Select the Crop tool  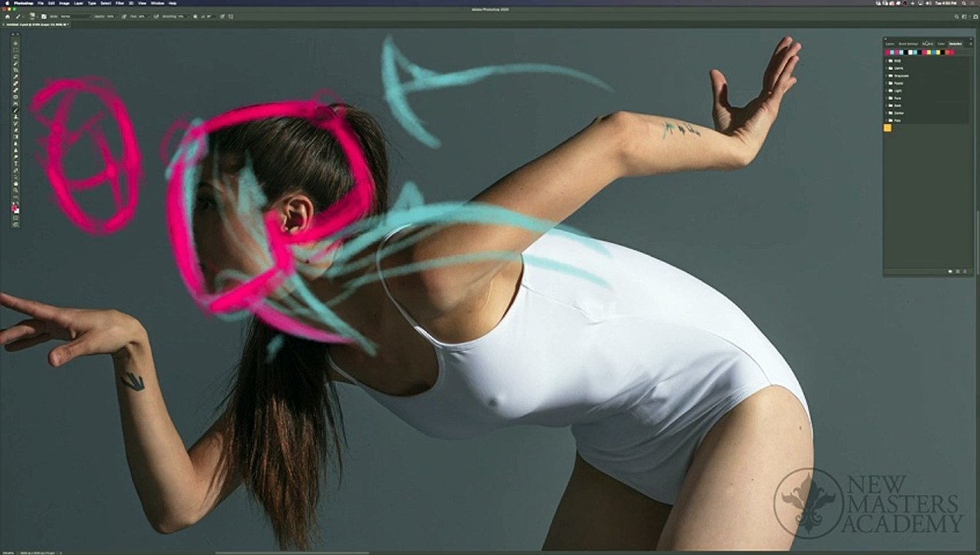[x=15, y=70]
